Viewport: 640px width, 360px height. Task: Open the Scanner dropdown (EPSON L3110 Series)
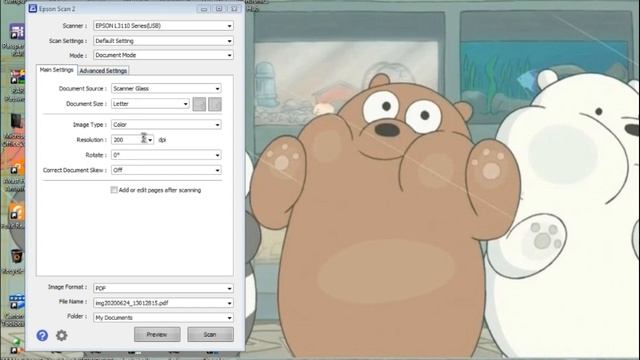click(x=163, y=26)
